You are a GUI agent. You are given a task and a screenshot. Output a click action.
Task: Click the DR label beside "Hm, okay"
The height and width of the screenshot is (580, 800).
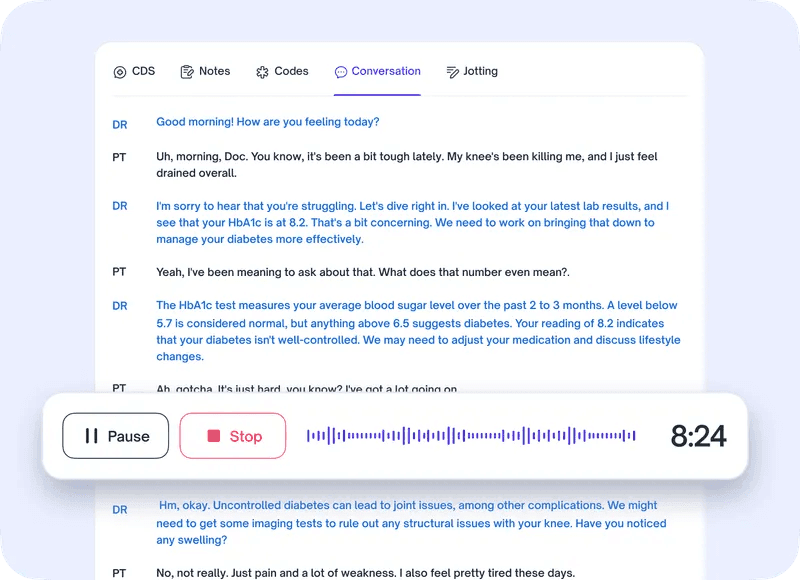point(120,510)
